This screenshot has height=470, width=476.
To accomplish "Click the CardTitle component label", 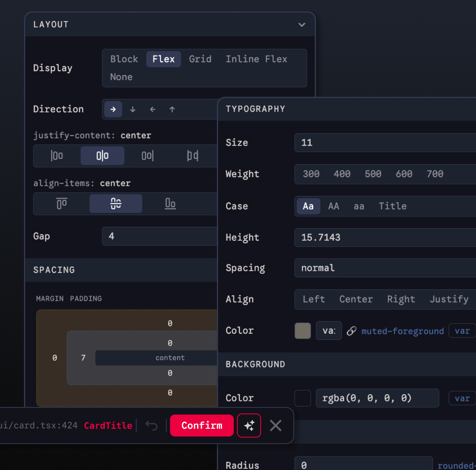I will click(108, 425).
